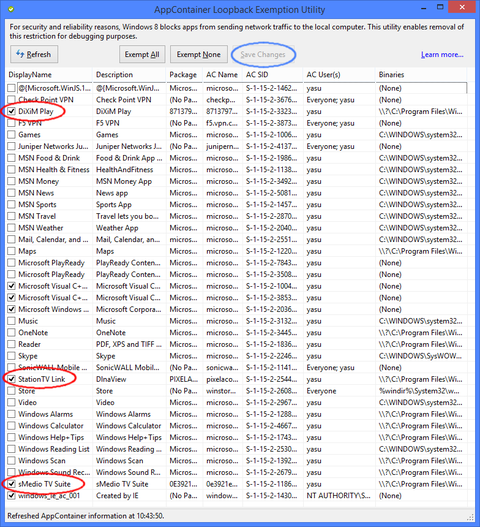Image resolution: width=480 pixels, height=527 pixels.
Task: Select the Mail, Calendar, and row name
Action: coord(53,240)
